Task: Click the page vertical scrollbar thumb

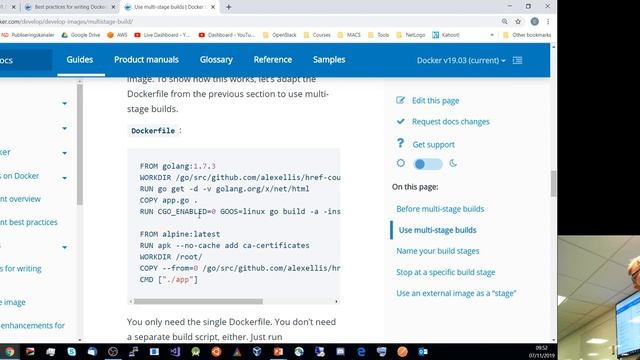Action: point(553,183)
